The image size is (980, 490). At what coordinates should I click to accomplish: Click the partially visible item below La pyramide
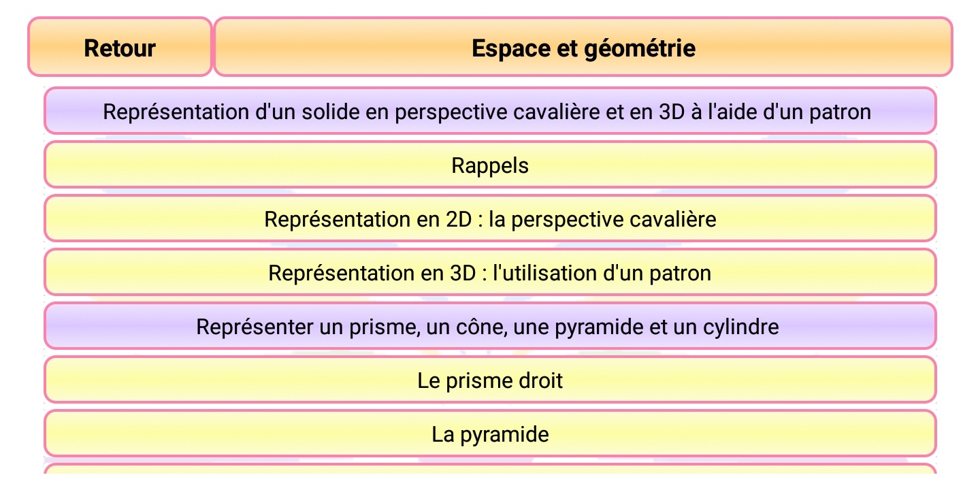tap(490, 469)
